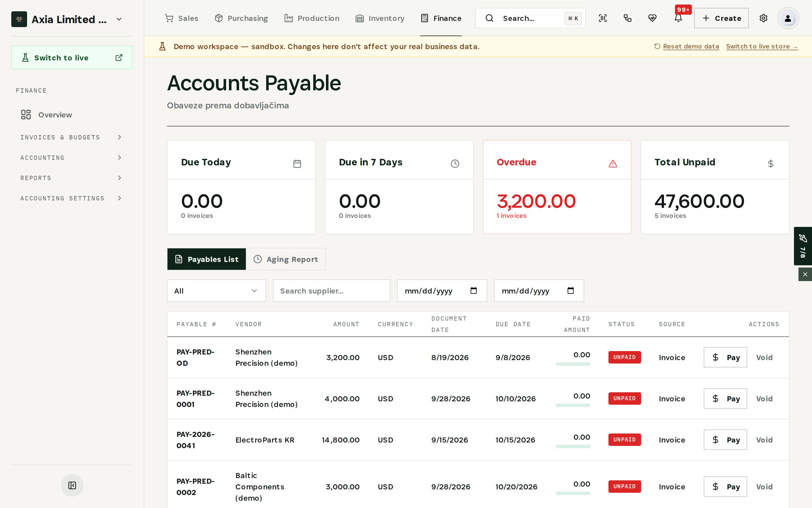
Task: Click the Due Date column header
Action: pyautogui.click(x=513, y=324)
